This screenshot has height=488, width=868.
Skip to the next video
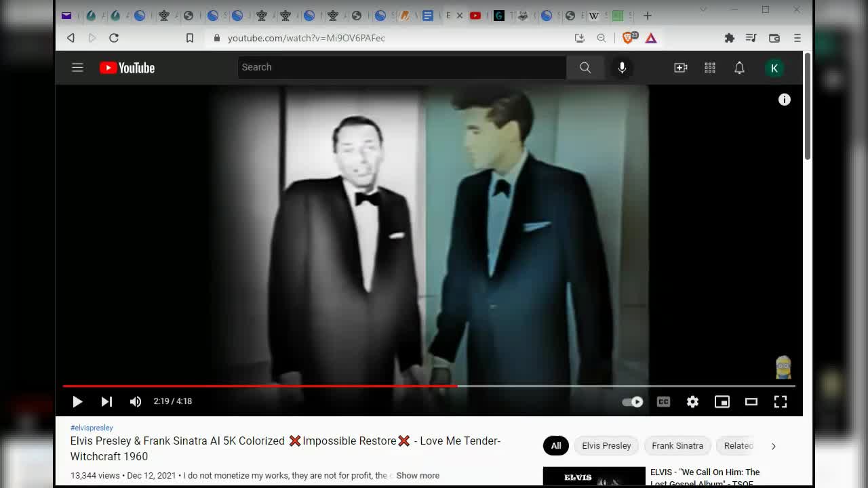click(106, 401)
